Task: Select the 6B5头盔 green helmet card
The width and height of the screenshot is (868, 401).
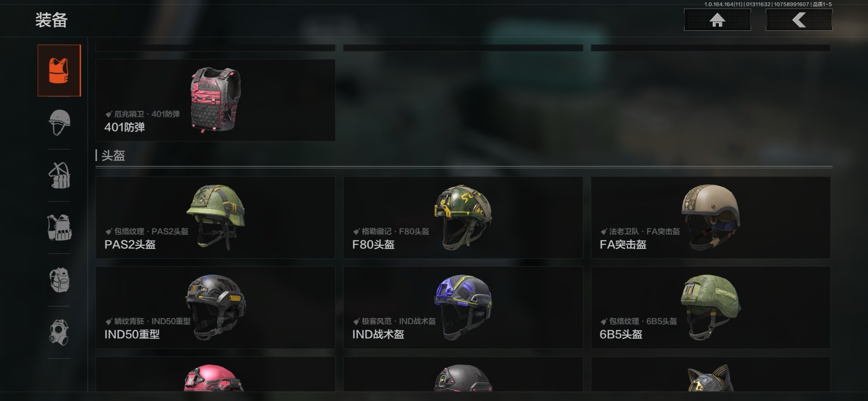Action: (711, 307)
